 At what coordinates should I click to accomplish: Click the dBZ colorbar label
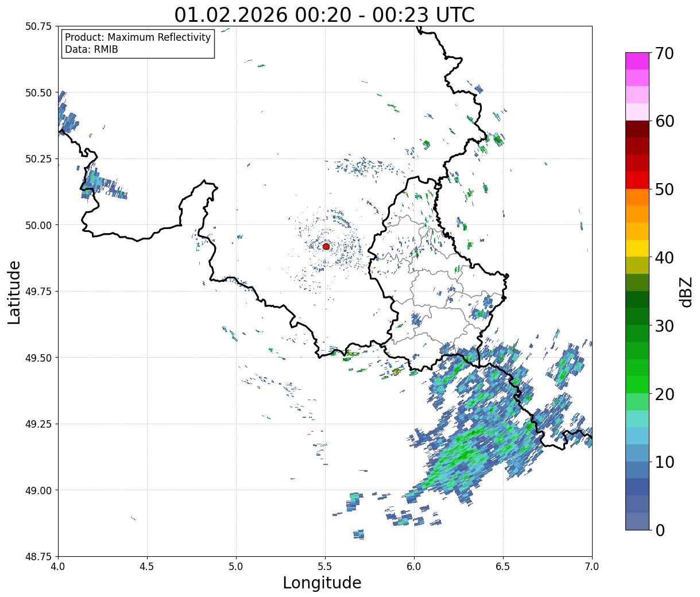click(x=686, y=291)
